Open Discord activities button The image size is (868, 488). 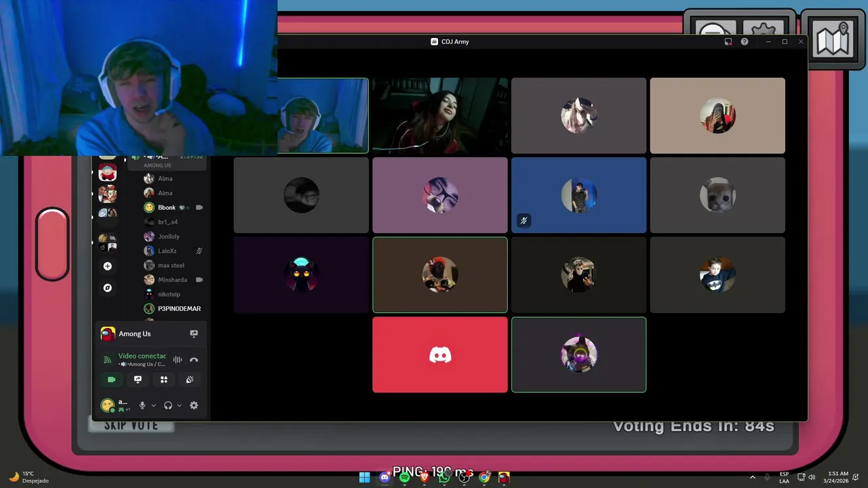pos(163,380)
